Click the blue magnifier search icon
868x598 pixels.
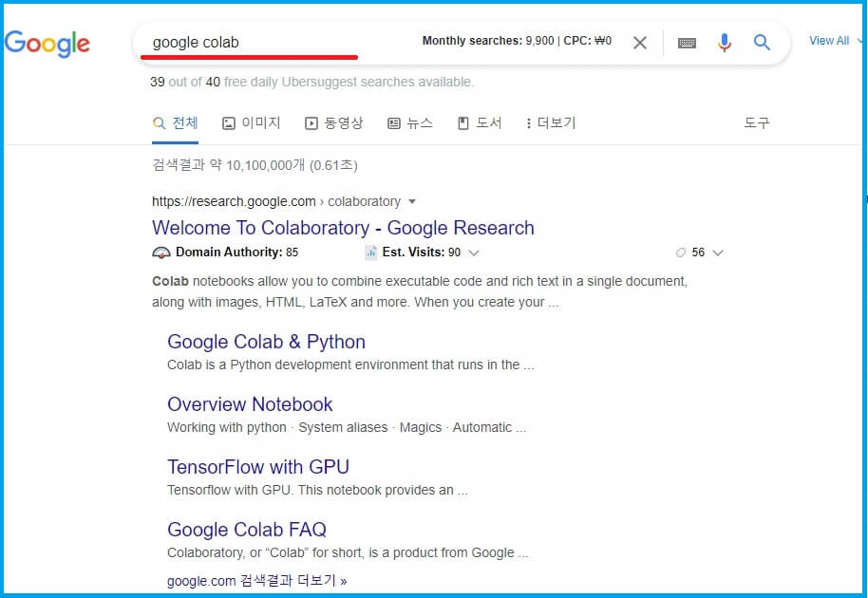pos(763,42)
